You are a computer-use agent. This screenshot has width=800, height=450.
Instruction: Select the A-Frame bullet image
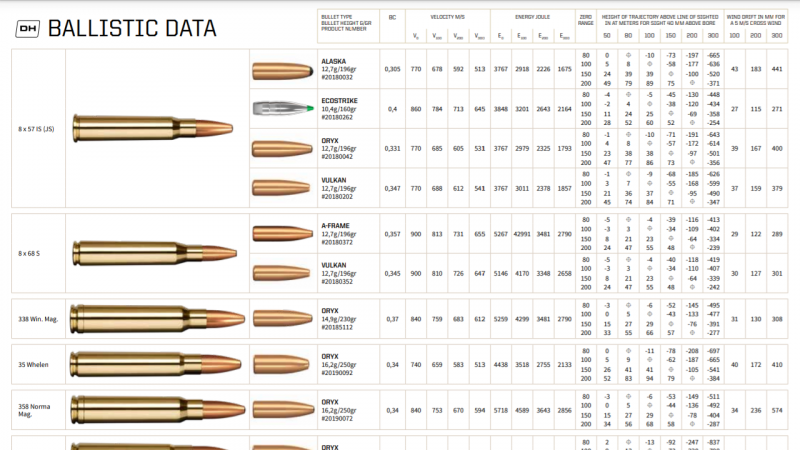280,234
